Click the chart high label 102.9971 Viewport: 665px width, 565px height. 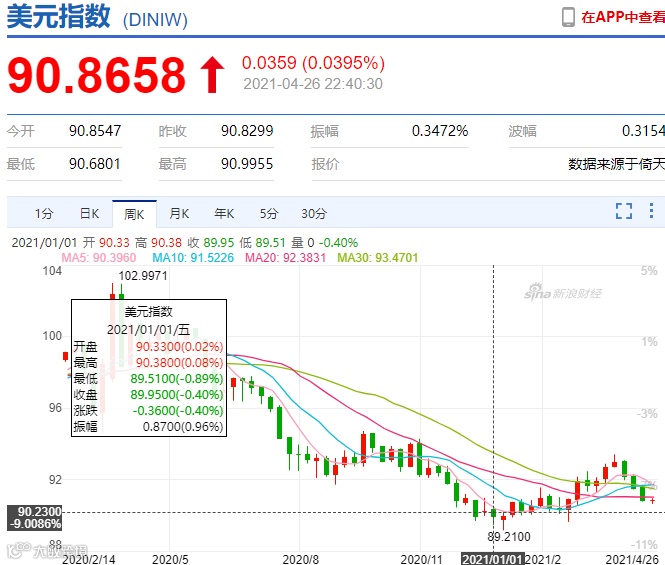[x=143, y=276]
